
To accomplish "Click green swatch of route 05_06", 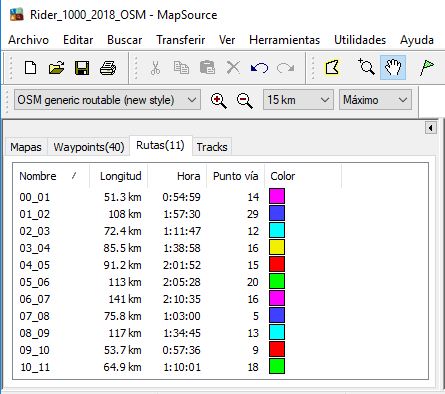I will [x=277, y=281].
